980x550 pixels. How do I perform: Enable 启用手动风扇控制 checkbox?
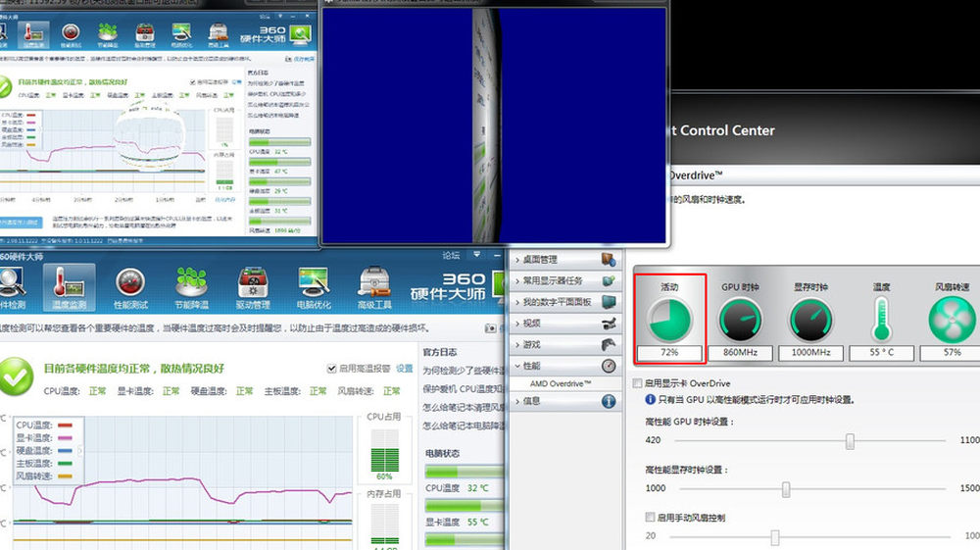tap(650, 517)
